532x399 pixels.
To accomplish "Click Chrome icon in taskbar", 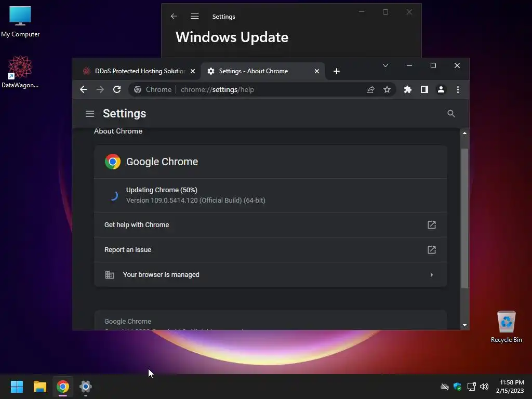I will 63,387.
